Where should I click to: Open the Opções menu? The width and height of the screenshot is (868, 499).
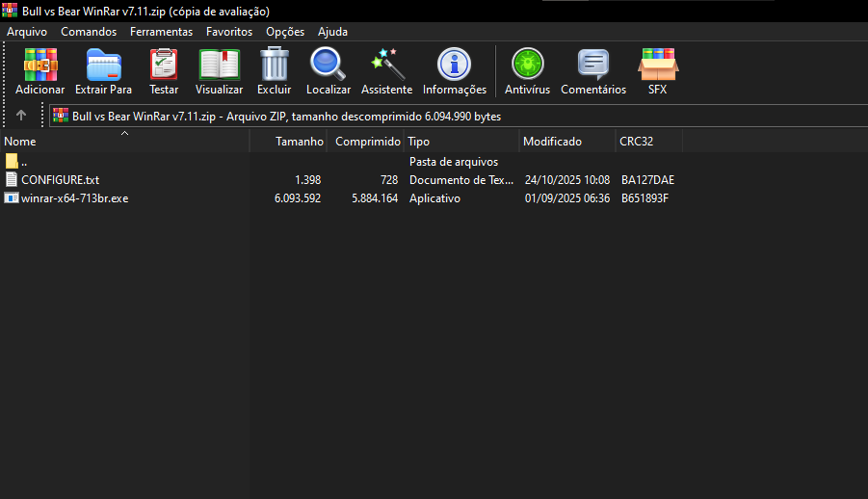[x=285, y=32]
